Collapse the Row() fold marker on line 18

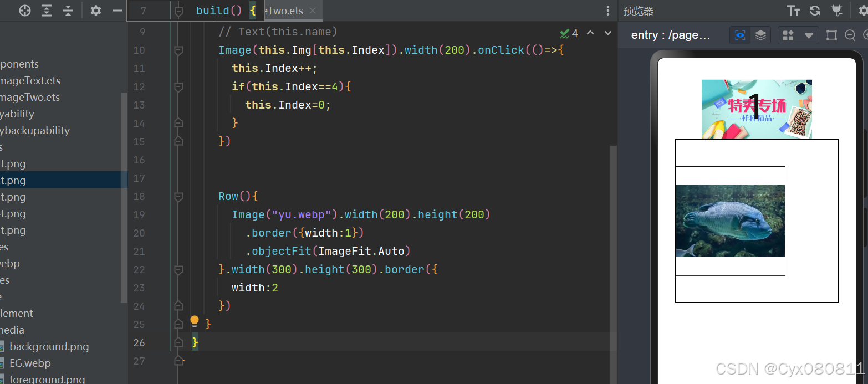click(x=178, y=196)
